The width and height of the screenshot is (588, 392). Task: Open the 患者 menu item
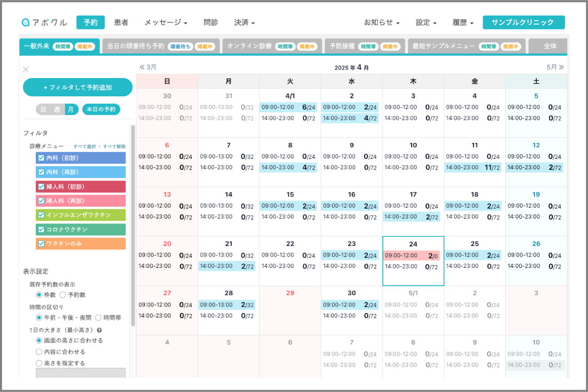click(121, 23)
